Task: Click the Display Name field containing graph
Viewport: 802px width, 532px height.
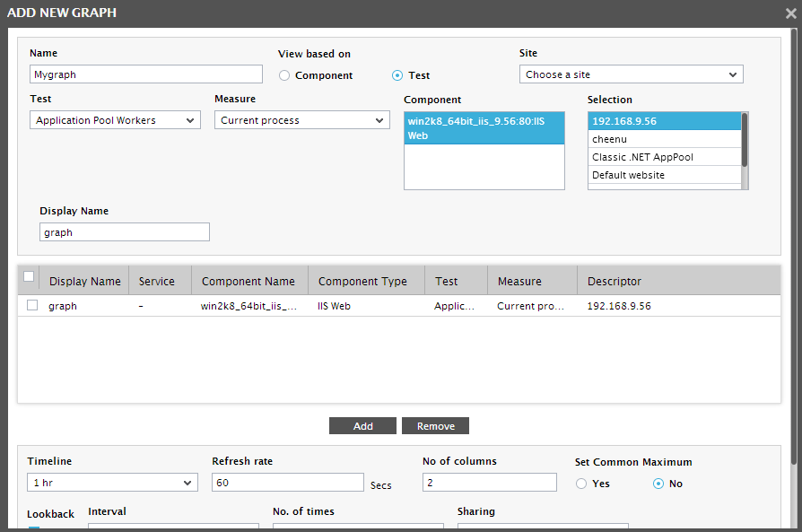Action: [x=125, y=231]
